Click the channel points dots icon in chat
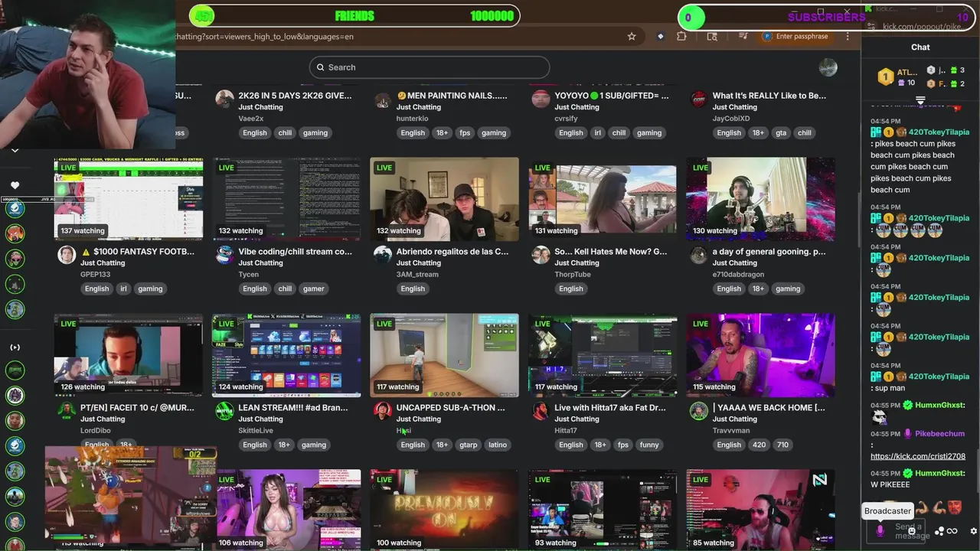The height and width of the screenshot is (551, 980). click(939, 531)
